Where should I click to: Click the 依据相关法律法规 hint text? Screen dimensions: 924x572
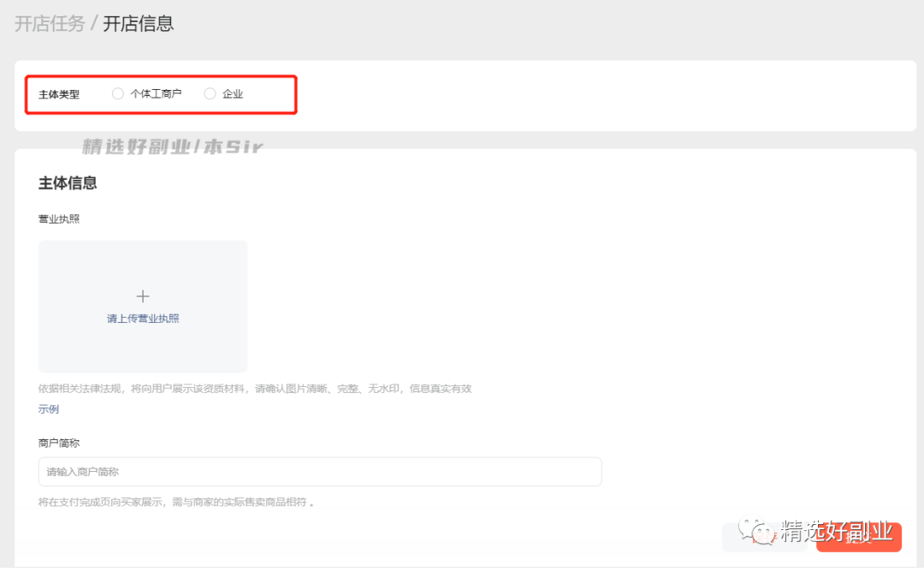click(x=255, y=389)
